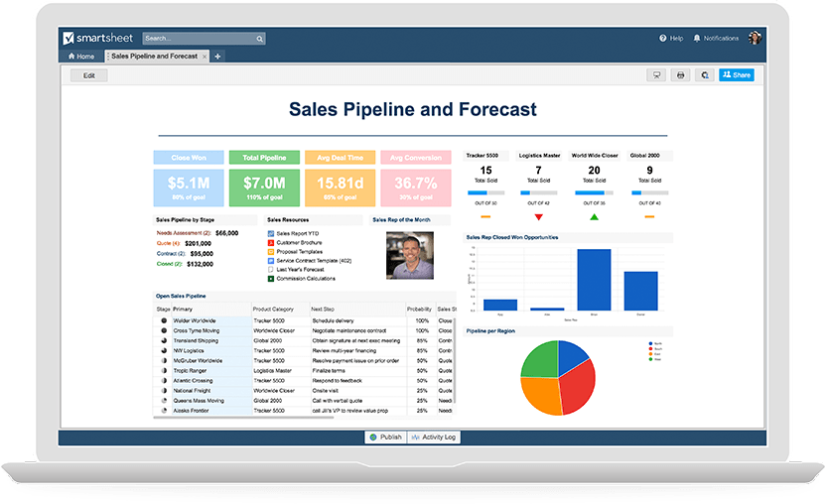Click the Sales Rep of the Month photo
Image resolution: width=826 pixels, height=504 pixels.
410,255
